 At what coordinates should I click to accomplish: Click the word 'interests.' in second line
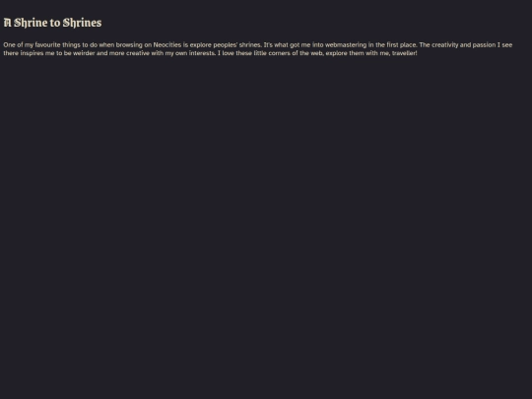point(202,53)
